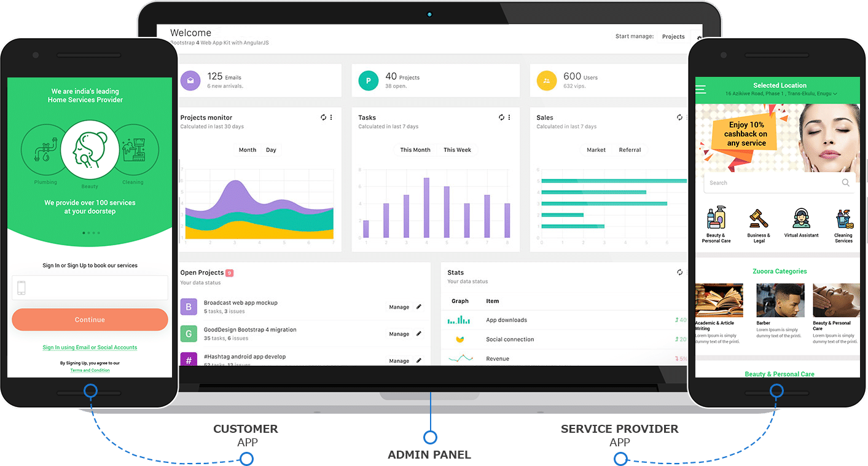Click 'App downloads' stats row text
868x466 pixels.
coord(506,320)
